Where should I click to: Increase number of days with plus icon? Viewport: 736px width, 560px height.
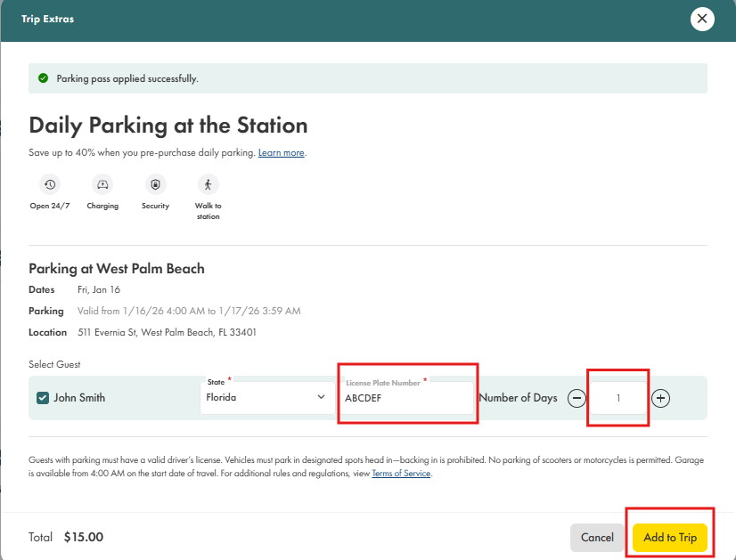click(x=660, y=398)
